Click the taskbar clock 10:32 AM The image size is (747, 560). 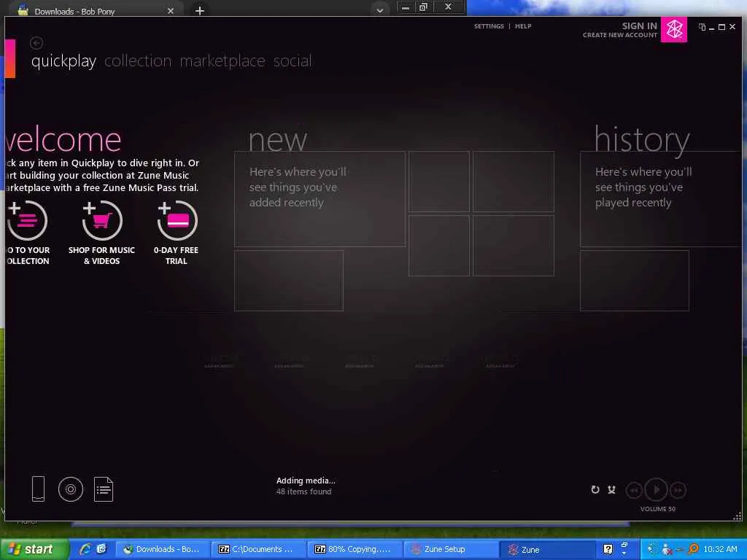tap(720, 549)
